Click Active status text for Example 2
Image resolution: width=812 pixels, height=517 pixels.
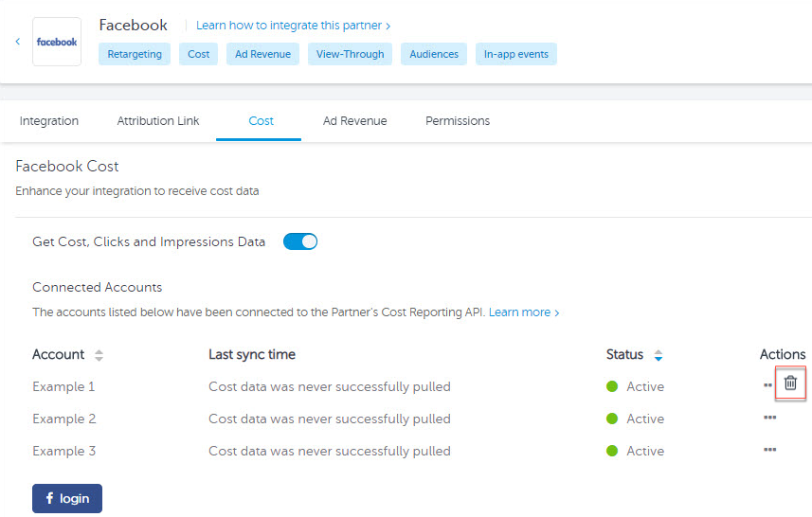pyautogui.click(x=645, y=419)
